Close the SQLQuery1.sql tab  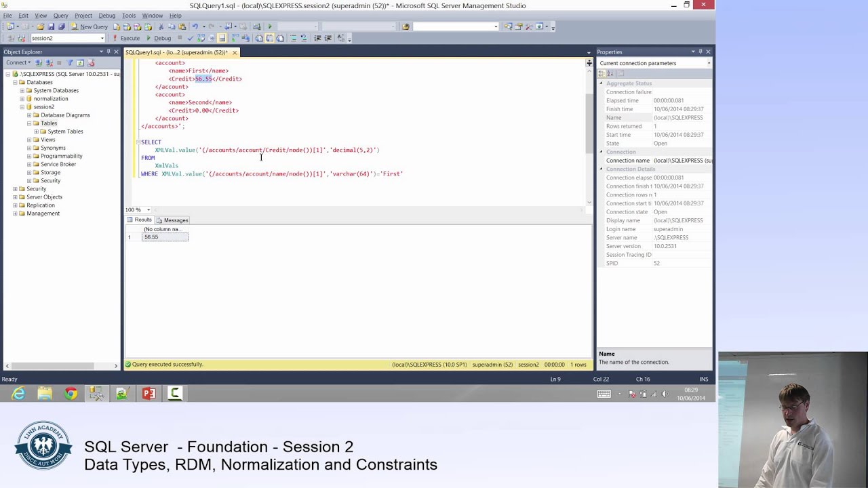click(x=235, y=52)
